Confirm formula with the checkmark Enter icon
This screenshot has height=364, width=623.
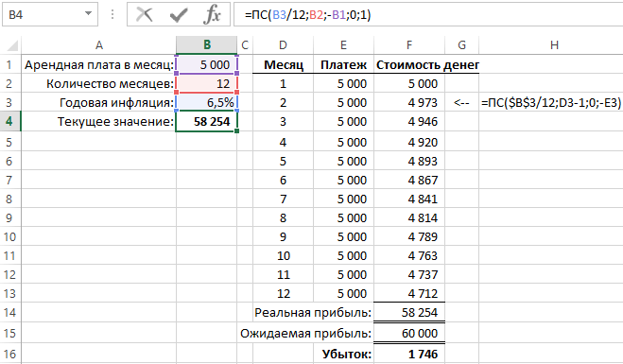(x=179, y=15)
